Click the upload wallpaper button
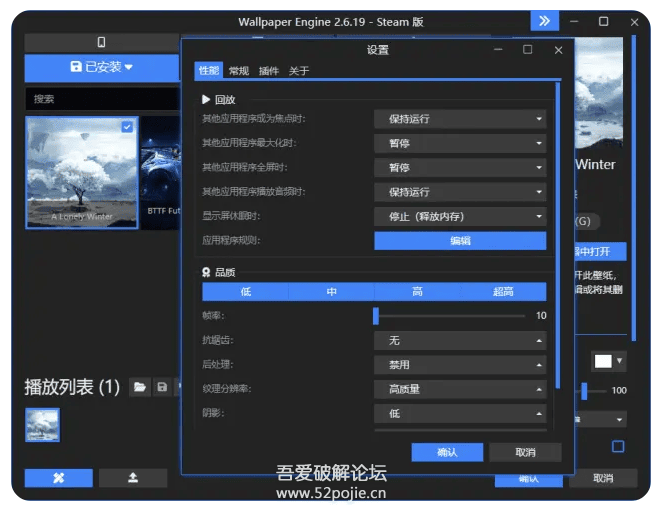The width and height of the screenshot is (665, 510). pyautogui.click(x=133, y=478)
